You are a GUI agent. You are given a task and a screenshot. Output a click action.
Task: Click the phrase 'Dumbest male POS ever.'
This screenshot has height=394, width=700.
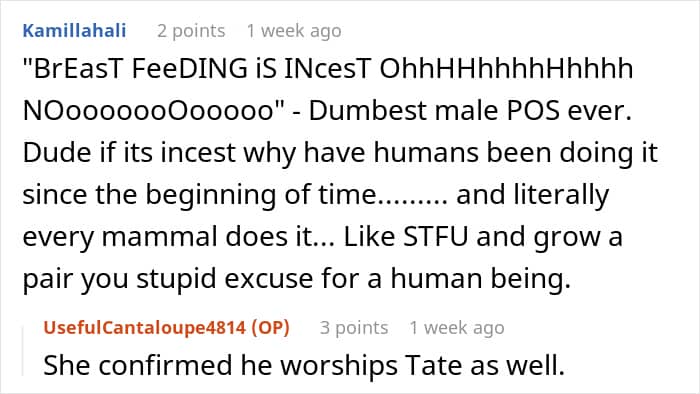pyautogui.click(x=470, y=111)
